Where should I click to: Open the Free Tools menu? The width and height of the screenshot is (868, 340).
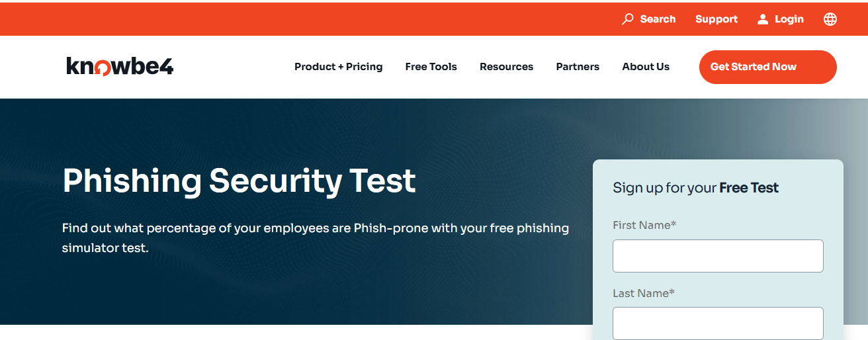click(431, 67)
